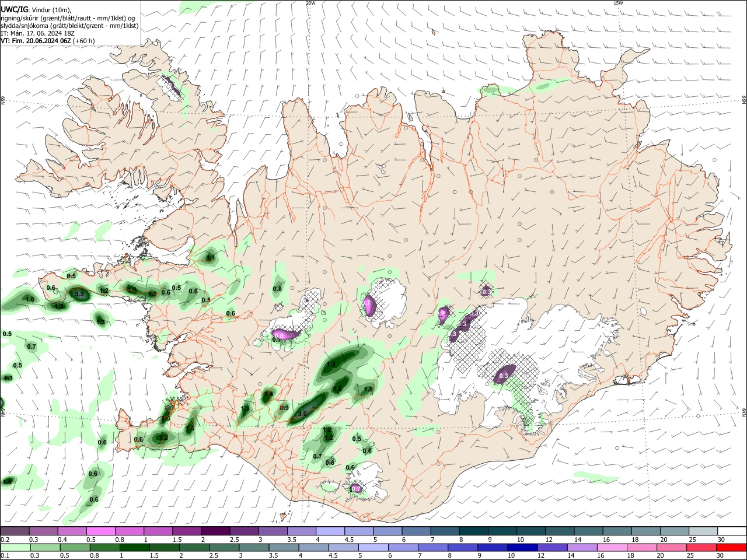Select the red-pink rain swatch labeled 25
Screen dimensions: 747x560
tap(701, 547)
